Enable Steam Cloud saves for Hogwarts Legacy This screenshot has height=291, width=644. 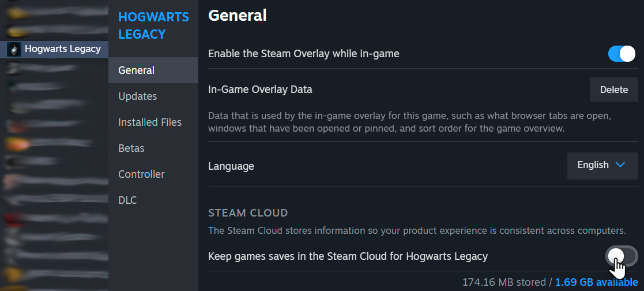click(x=622, y=256)
